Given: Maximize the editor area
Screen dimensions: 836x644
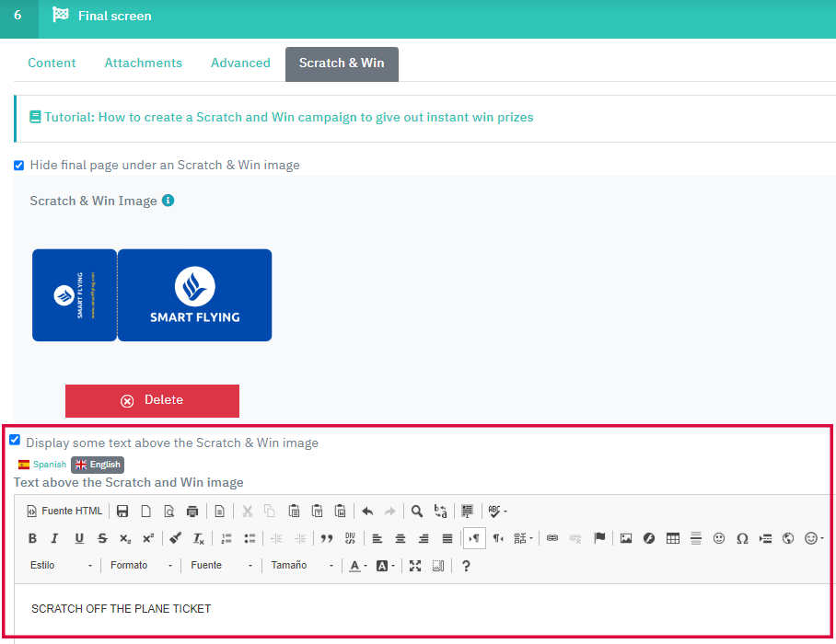Looking at the screenshot, I should pyautogui.click(x=415, y=566).
